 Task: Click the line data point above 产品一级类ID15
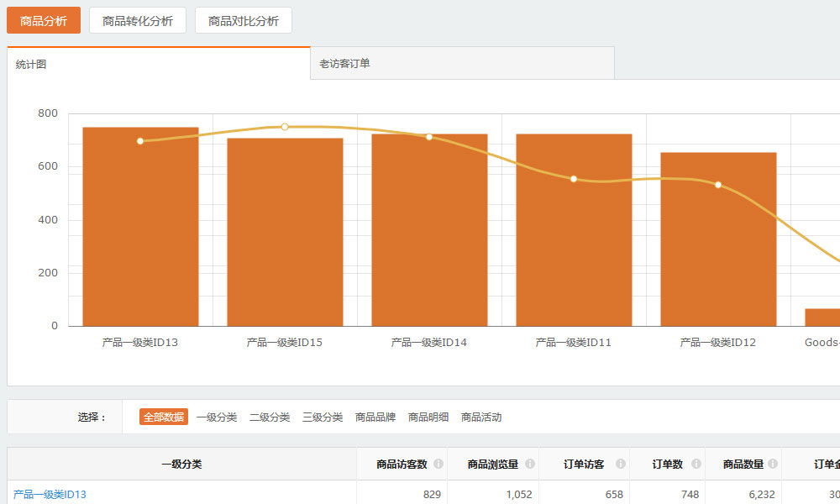[285, 127]
